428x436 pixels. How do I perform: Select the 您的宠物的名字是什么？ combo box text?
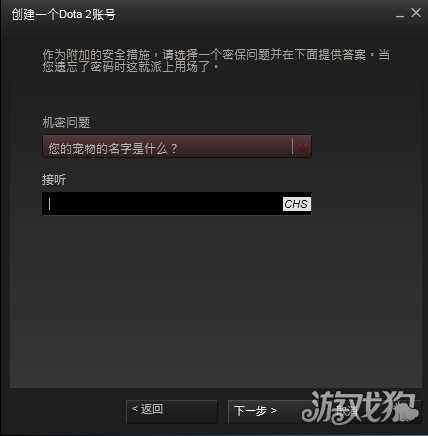(113, 148)
